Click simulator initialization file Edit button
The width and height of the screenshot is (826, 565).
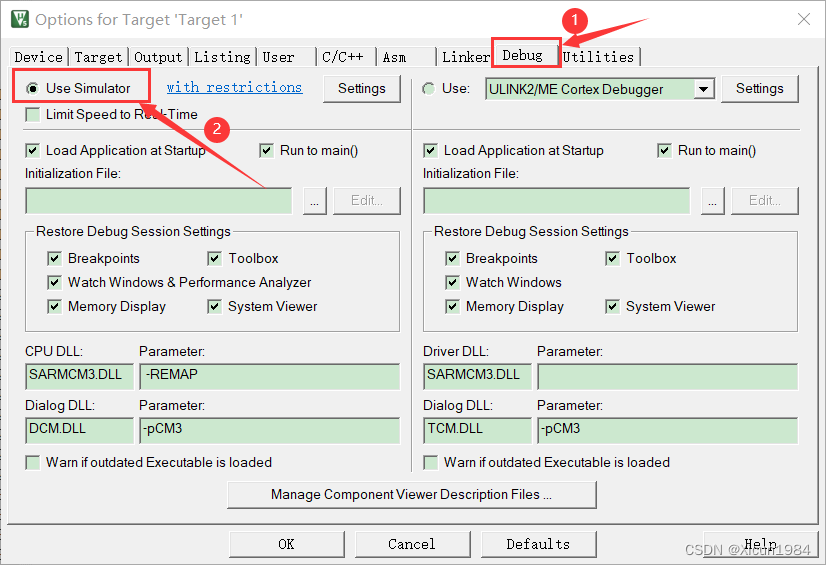[367, 201]
